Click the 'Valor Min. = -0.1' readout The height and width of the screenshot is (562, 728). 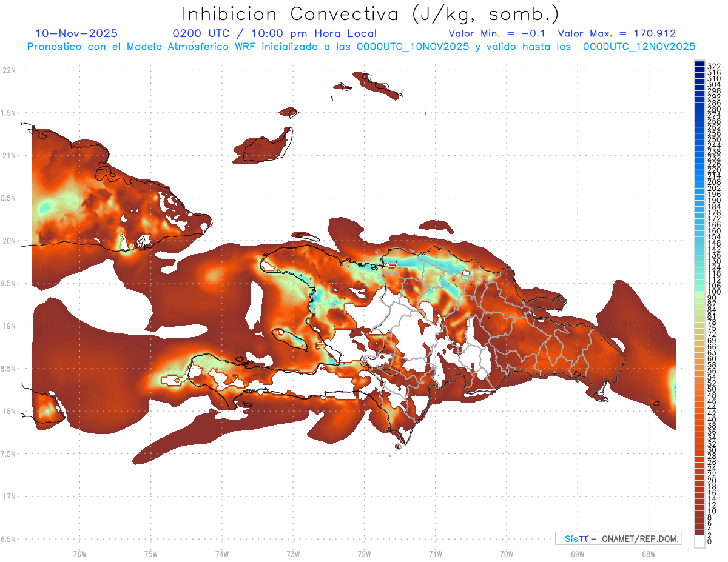(497, 33)
